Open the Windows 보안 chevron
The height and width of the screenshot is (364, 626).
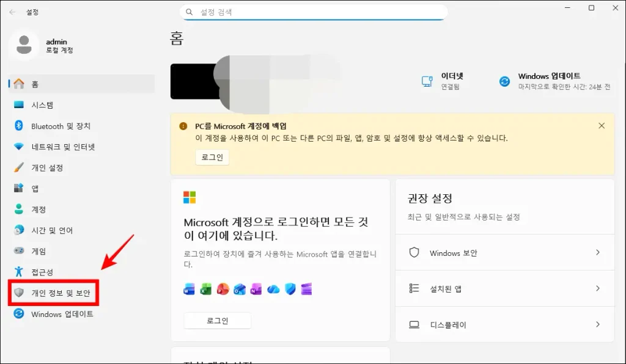[x=598, y=252]
